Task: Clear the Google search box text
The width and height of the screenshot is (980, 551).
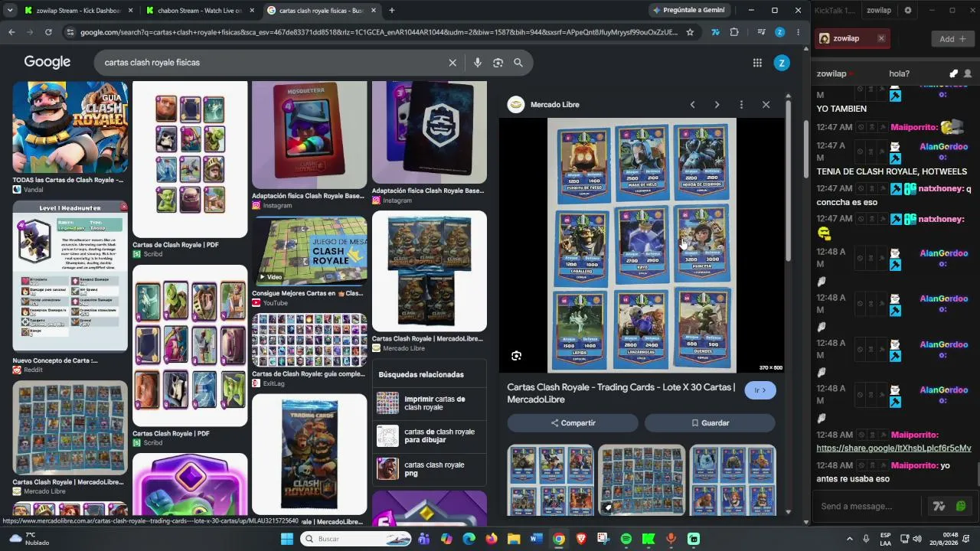Action: (x=452, y=63)
